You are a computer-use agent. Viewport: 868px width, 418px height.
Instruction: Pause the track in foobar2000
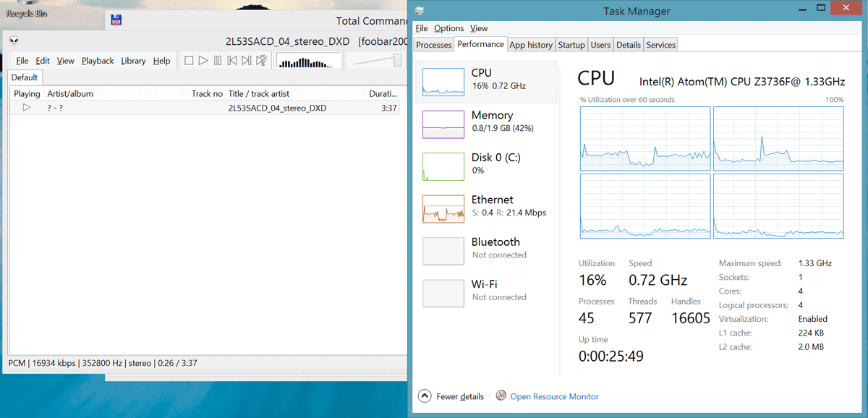point(218,61)
